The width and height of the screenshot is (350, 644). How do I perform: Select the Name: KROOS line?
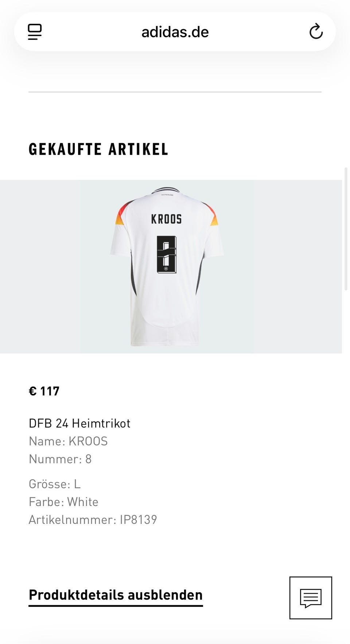(x=68, y=441)
